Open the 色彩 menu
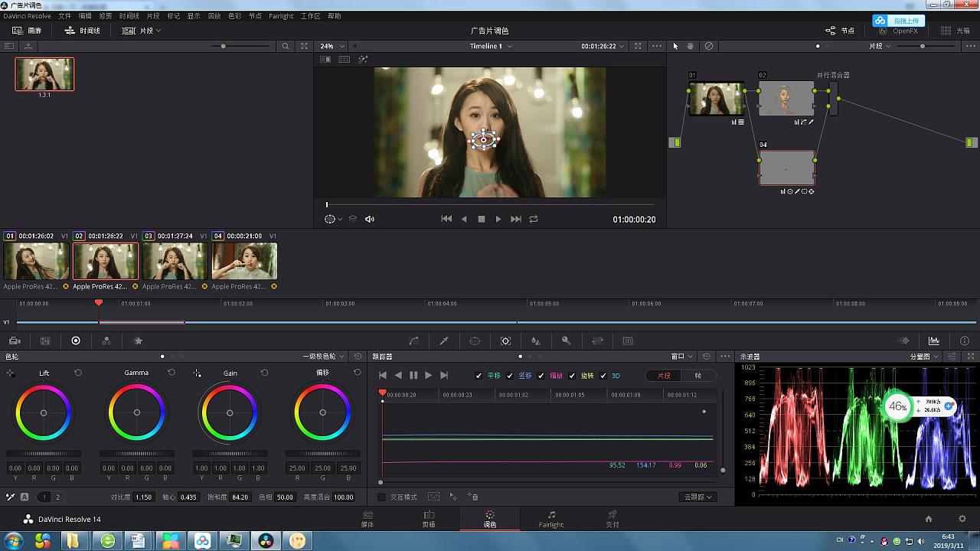Image resolution: width=980 pixels, height=551 pixels. pos(235,16)
